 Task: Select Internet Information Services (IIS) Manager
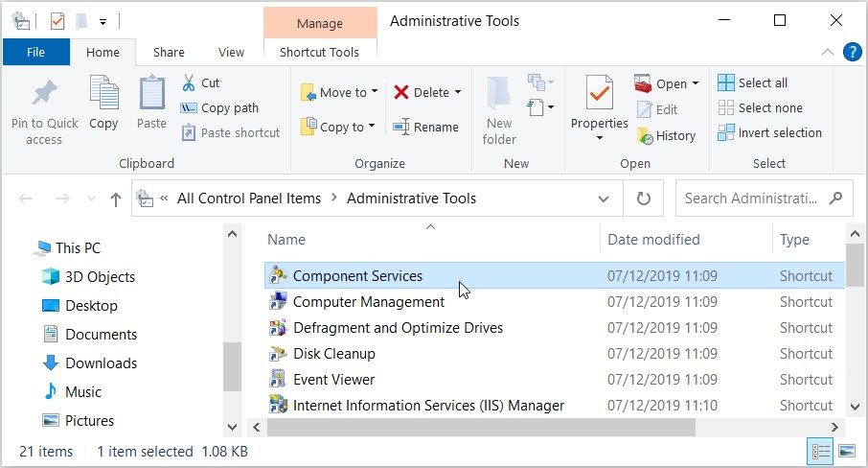click(x=556, y=406)
